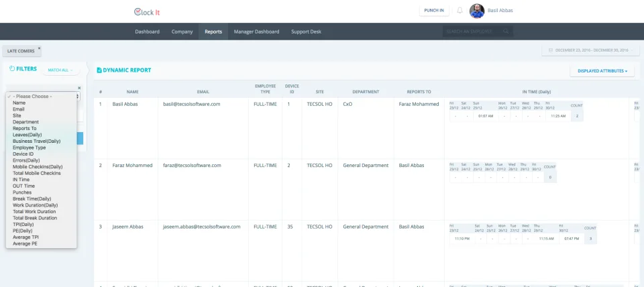The width and height of the screenshot is (644, 287).
Task: Open the notifications bell
Action: 460,10
